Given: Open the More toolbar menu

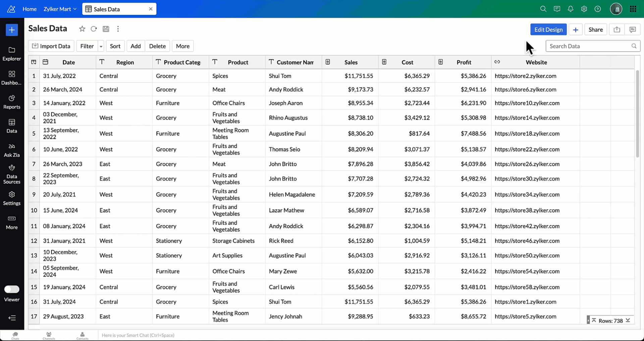Looking at the screenshot, I should [182, 46].
